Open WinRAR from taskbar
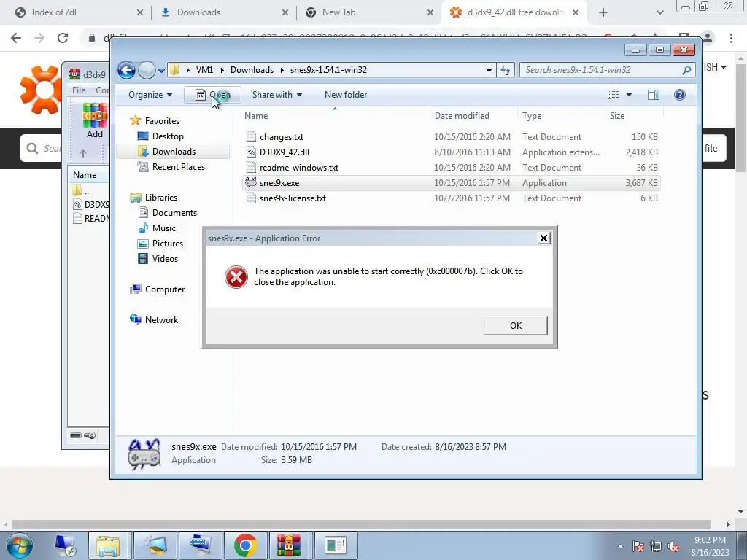Image resolution: width=747 pixels, height=560 pixels. (289, 545)
